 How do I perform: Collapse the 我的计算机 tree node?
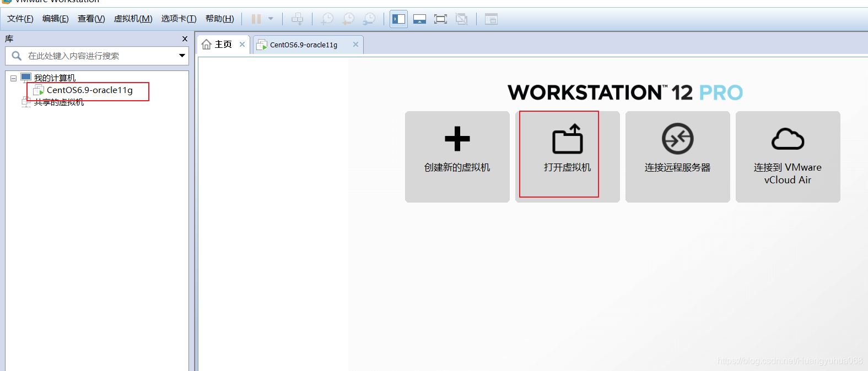[x=13, y=78]
